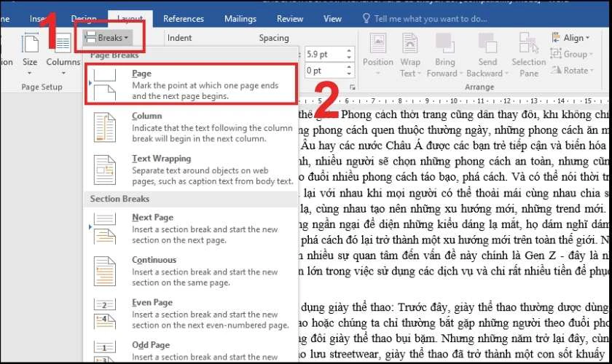Click the Group objects icon
This screenshot has height=364, width=612.
[x=556, y=54]
